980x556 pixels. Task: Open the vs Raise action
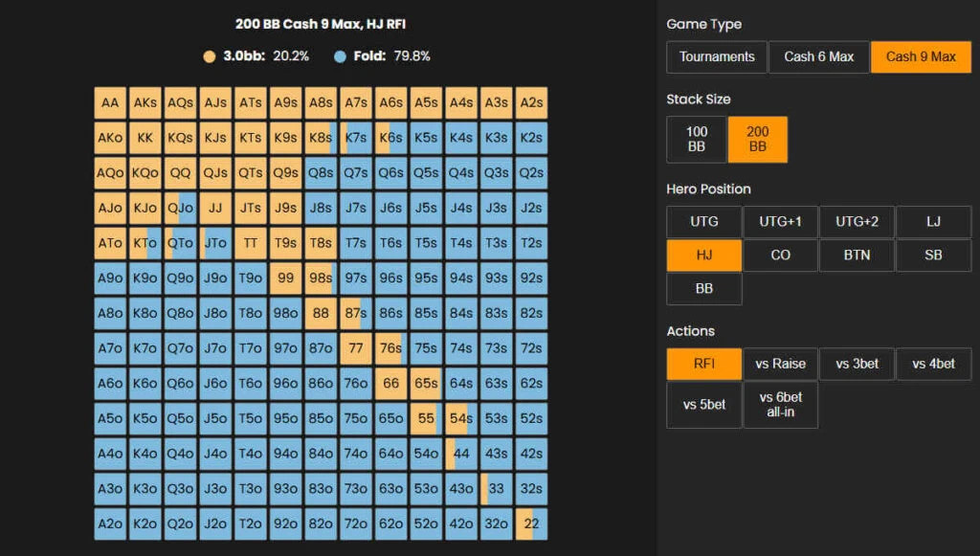(x=780, y=364)
